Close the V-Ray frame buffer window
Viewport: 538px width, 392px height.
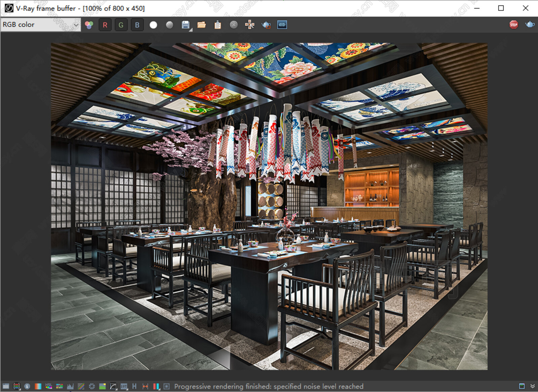(526, 8)
